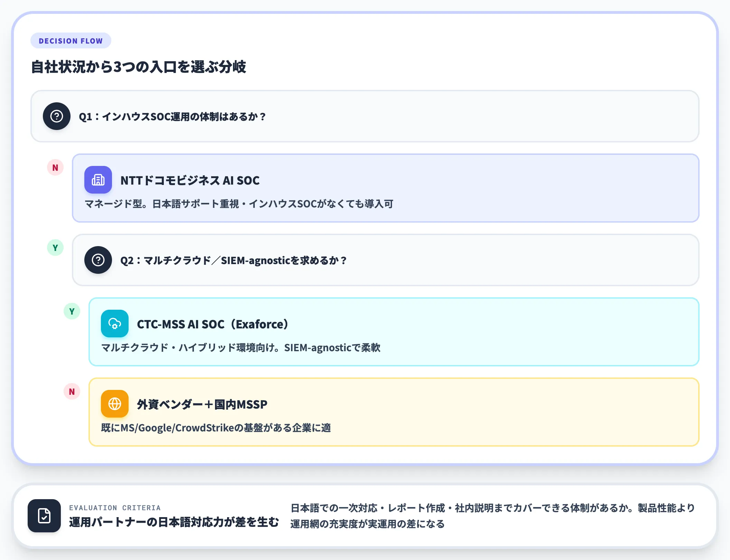Click the CTC-MSS AI SOC（Exaforce）title

(213, 324)
